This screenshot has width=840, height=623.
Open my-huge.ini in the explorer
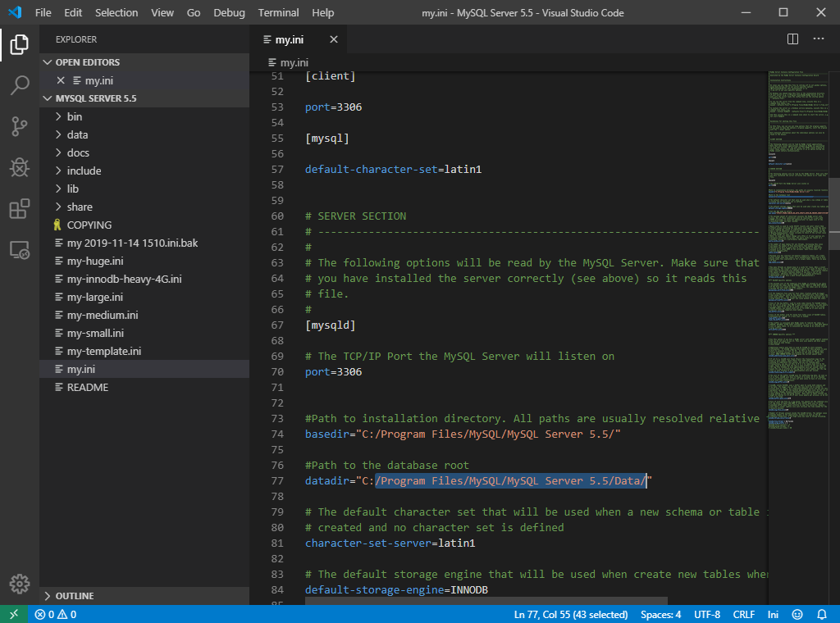coord(95,261)
